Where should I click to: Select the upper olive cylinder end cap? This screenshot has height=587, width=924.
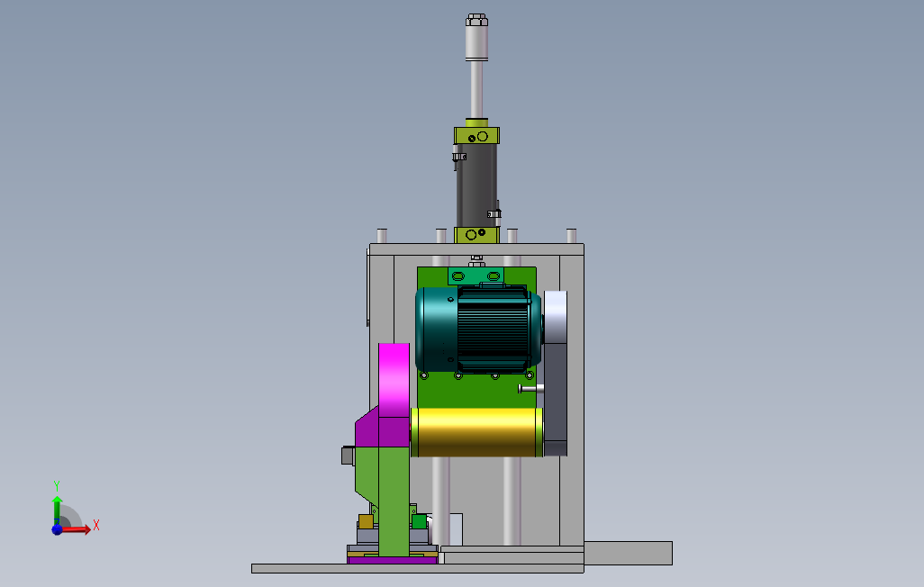pyautogui.click(x=476, y=135)
